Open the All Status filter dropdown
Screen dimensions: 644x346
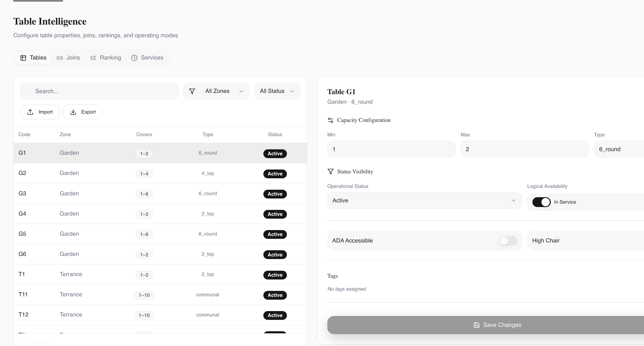coord(277,91)
